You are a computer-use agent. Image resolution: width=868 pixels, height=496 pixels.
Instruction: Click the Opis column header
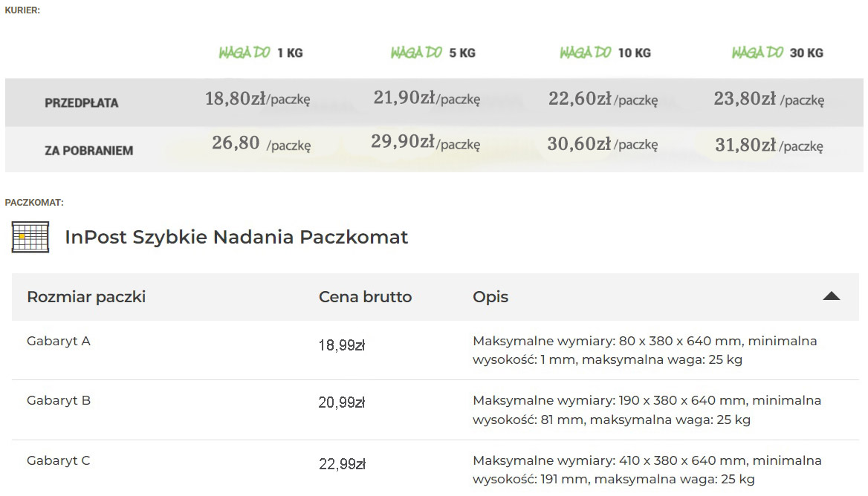(490, 297)
